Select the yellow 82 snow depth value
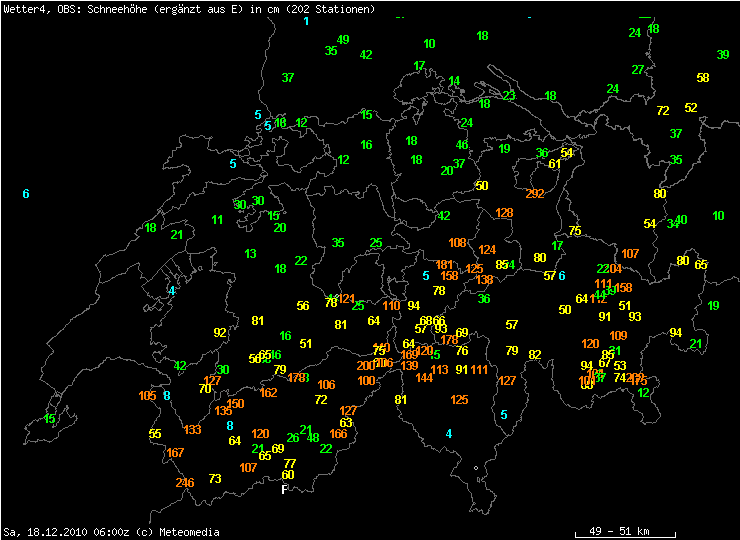 click(535, 355)
